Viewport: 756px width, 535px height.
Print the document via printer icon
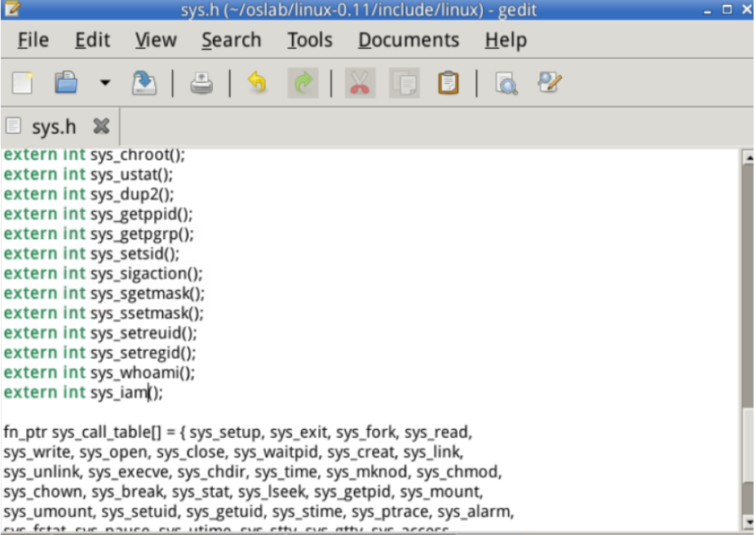201,83
